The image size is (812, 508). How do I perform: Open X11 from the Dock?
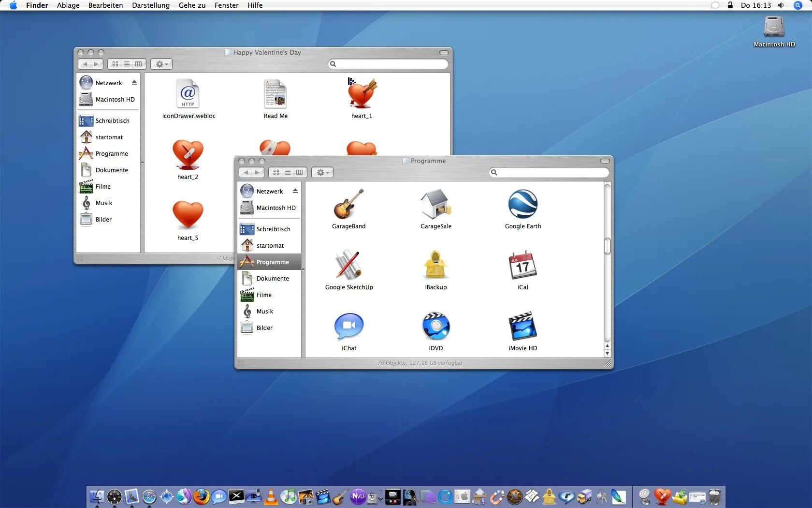tap(236, 497)
